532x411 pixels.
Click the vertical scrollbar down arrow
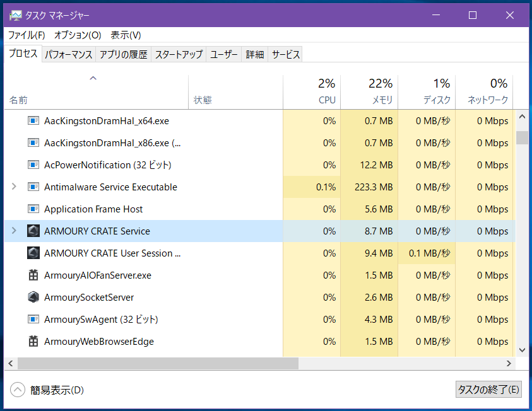[x=522, y=350]
